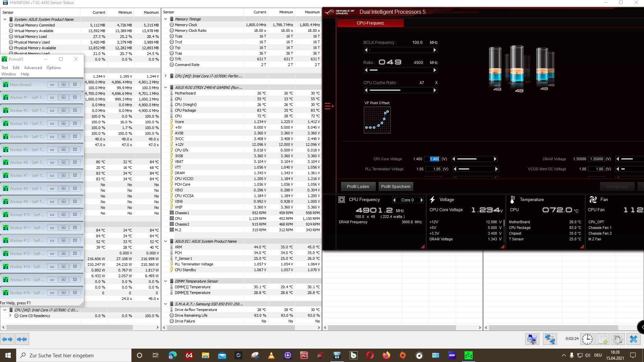644x362 pixels.
Task: Expand the Voltage panel red corner
Action: pyautogui.click(x=502, y=246)
